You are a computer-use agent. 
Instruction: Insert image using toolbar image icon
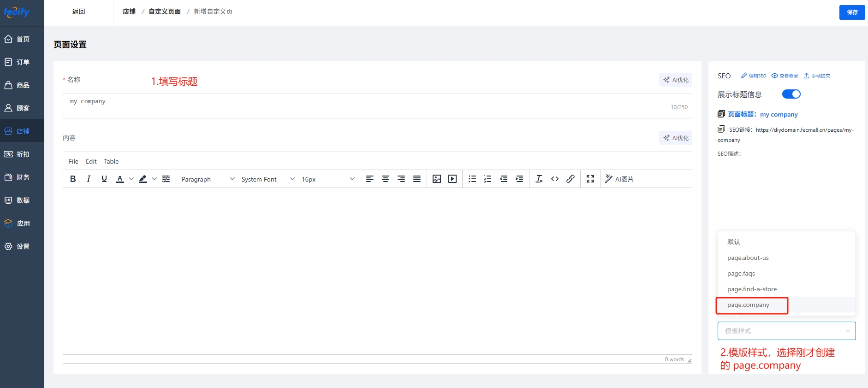click(x=436, y=179)
